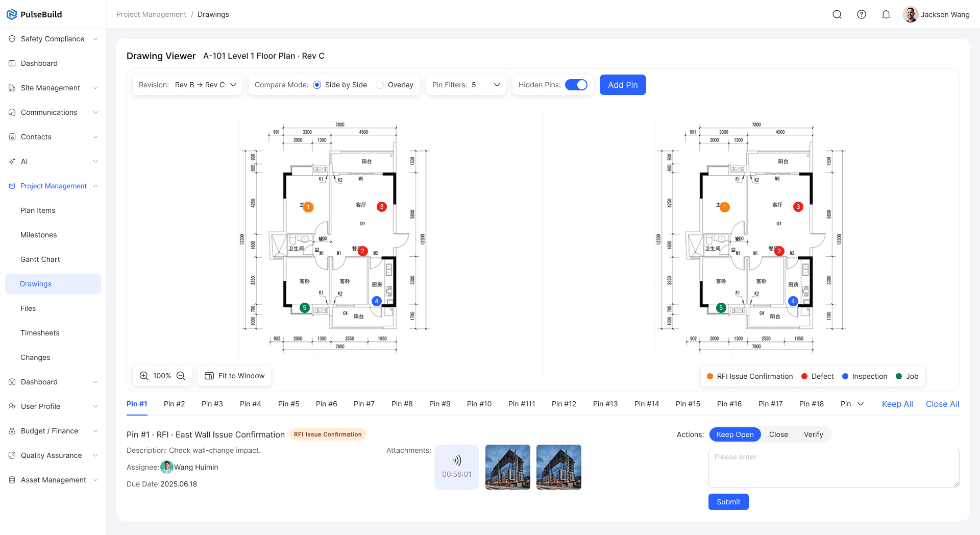Click blue pin 4 on right drawing

coord(793,301)
